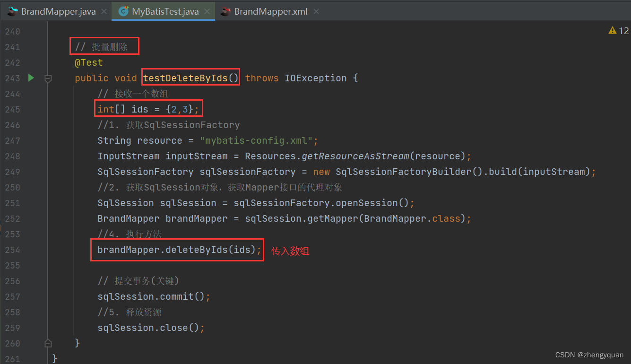Click the 释放资源 comment

[130, 312]
